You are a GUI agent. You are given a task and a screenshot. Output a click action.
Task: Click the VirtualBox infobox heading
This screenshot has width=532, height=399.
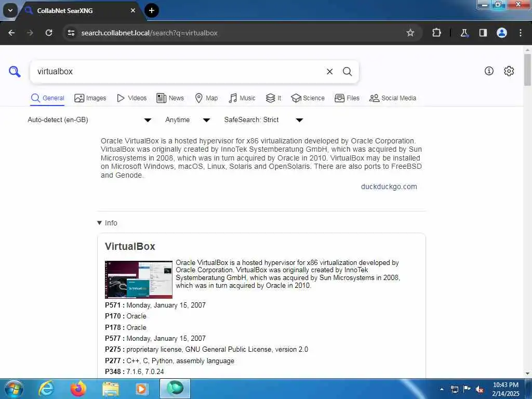130,246
